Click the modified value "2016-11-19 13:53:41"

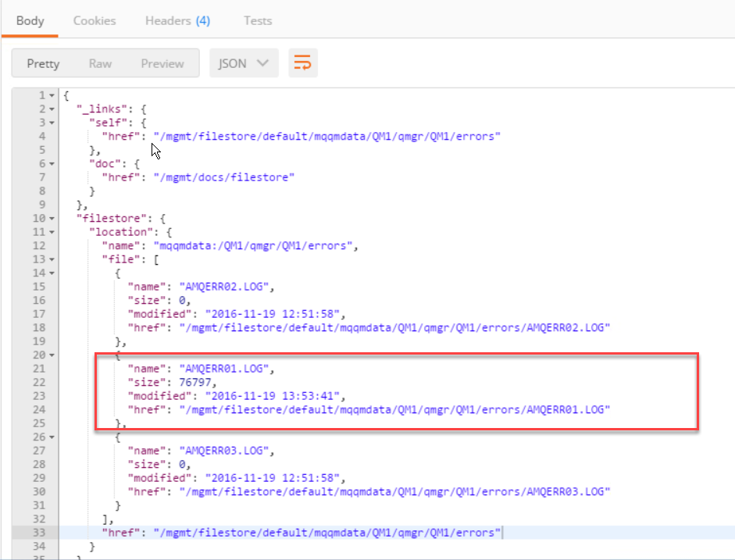click(x=273, y=396)
